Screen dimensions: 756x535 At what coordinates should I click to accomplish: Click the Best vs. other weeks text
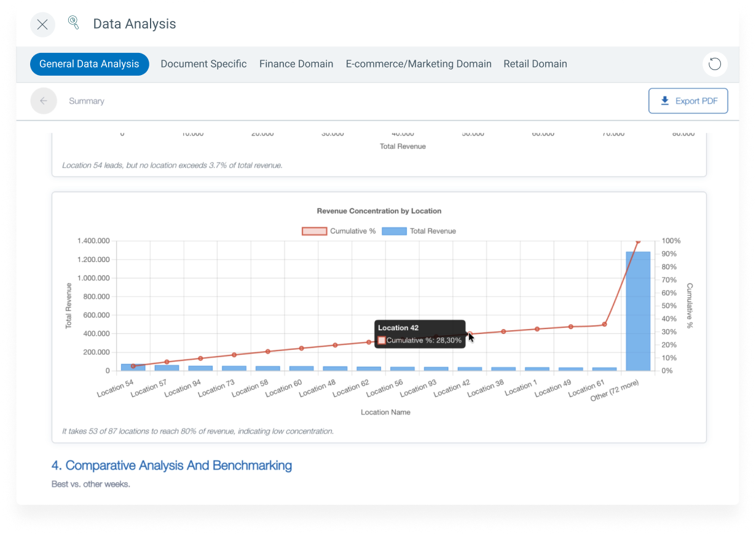pos(91,484)
